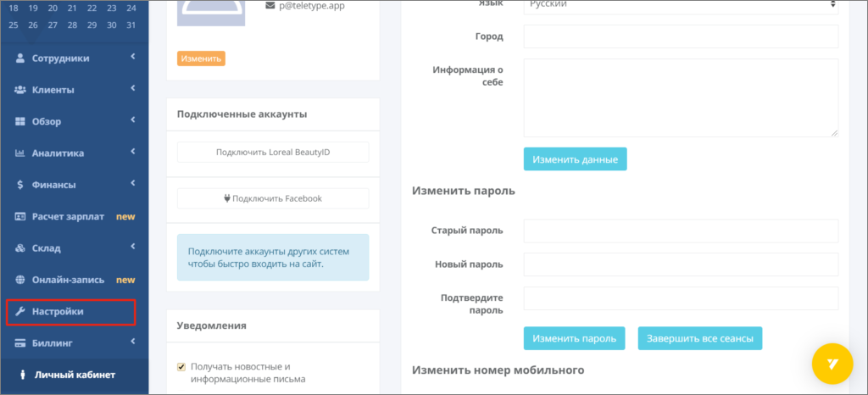Expand the Сотрудники menu chevron

coord(133,58)
